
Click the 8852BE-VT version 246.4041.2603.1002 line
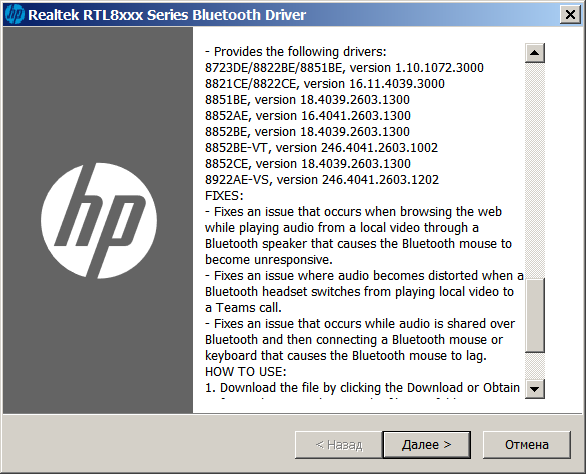pyautogui.click(x=321, y=148)
